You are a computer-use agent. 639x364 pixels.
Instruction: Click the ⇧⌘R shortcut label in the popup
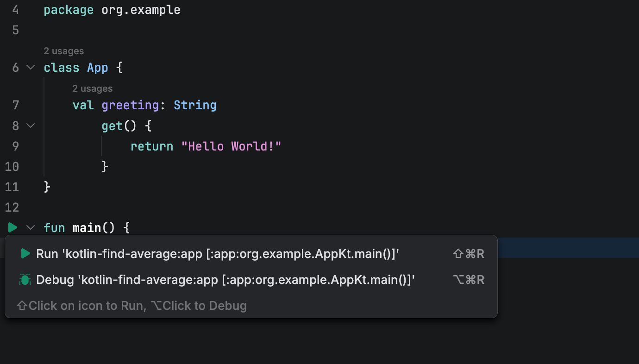tap(468, 253)
